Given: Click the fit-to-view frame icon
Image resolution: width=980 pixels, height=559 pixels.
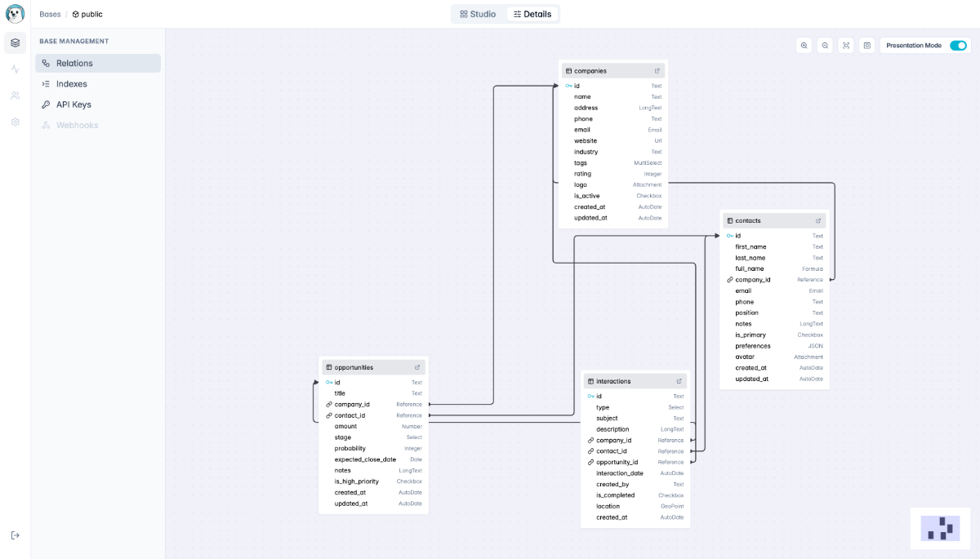Looking at the screenshot, I should (846, 46).
